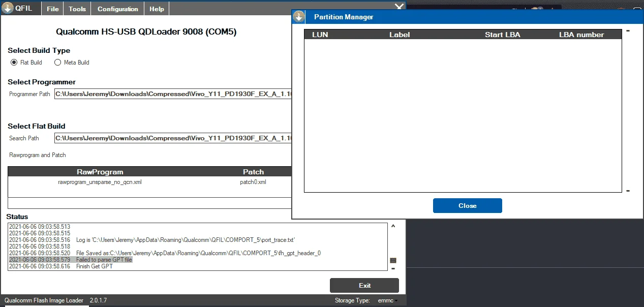
Task: Click the Status section label
Action: 17,217
